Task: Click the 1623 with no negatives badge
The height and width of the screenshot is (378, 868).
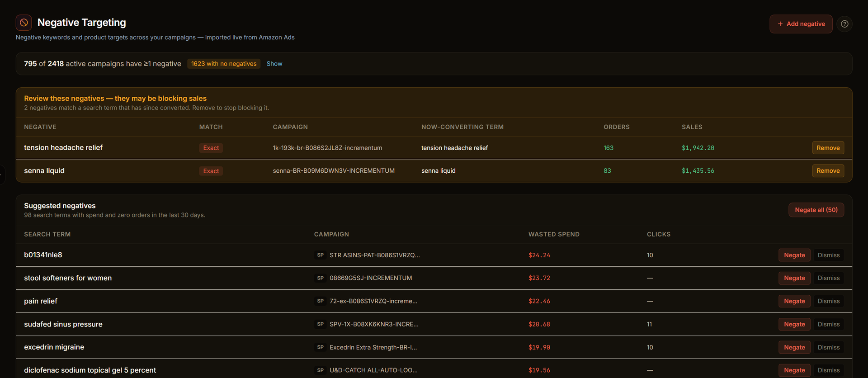Action: [224, 64]
